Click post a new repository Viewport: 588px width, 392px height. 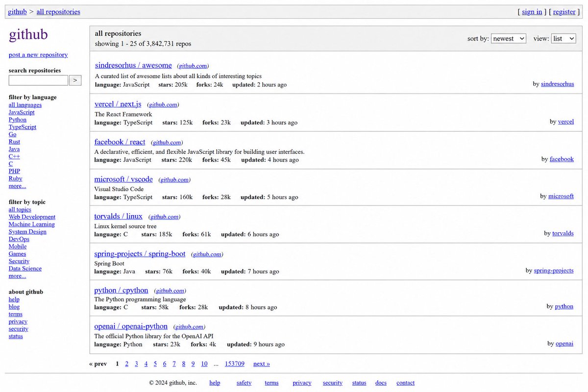point(38,55)
